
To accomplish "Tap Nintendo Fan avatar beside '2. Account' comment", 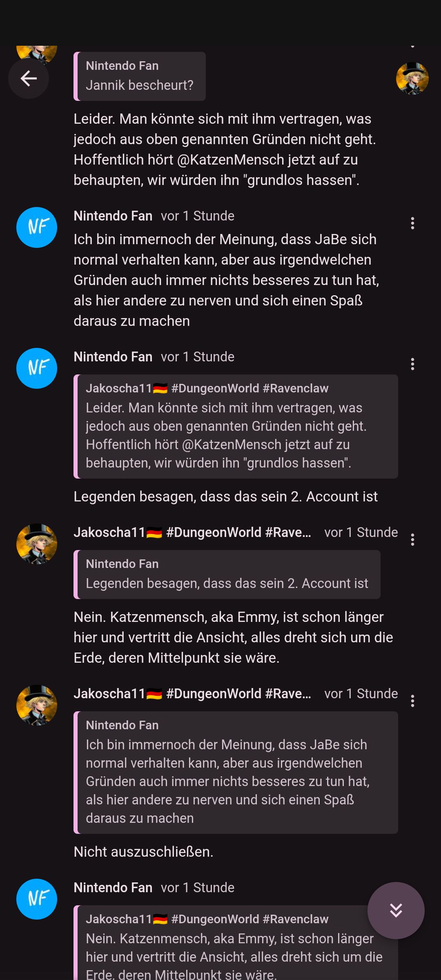I will click(37, 368).
